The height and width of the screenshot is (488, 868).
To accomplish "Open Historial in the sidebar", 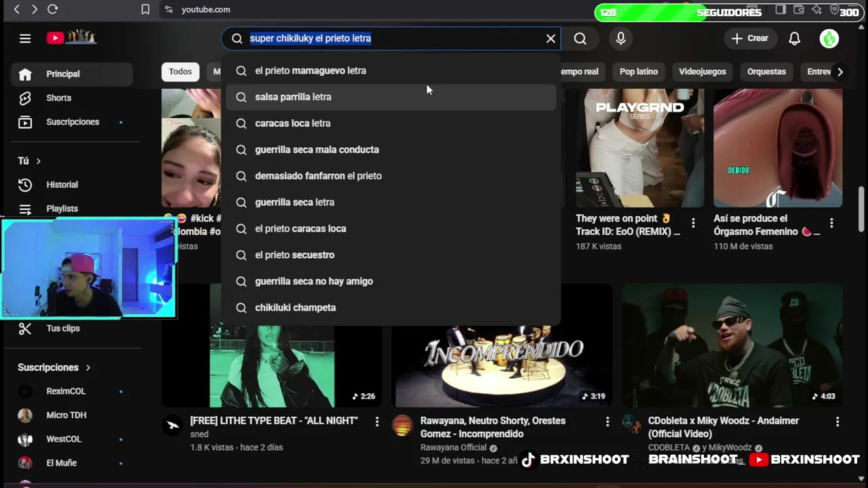I will point(72,184).
